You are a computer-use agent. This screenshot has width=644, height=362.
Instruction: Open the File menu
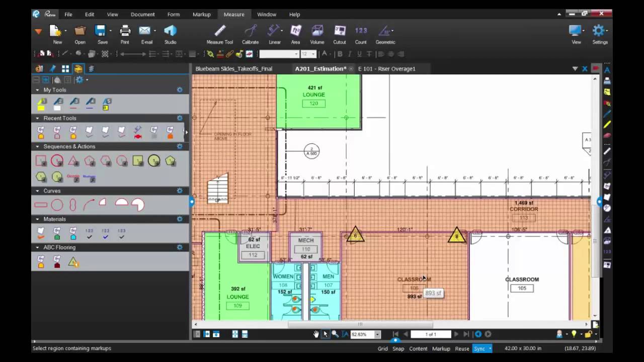point(68,15)
